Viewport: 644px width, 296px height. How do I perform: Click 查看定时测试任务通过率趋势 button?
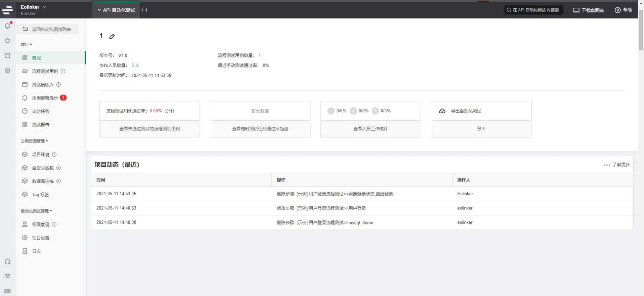click(260, 129)
